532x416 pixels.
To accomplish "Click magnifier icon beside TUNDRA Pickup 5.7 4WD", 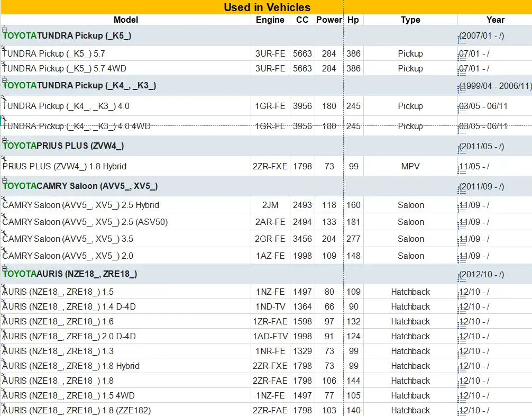I will (x=3, y=63).
